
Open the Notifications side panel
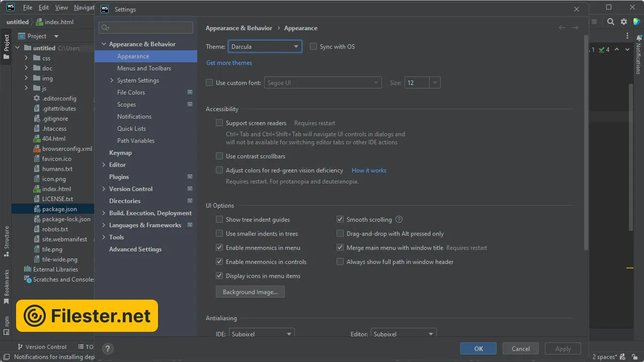pyautogui.click(x=639, y=54)
